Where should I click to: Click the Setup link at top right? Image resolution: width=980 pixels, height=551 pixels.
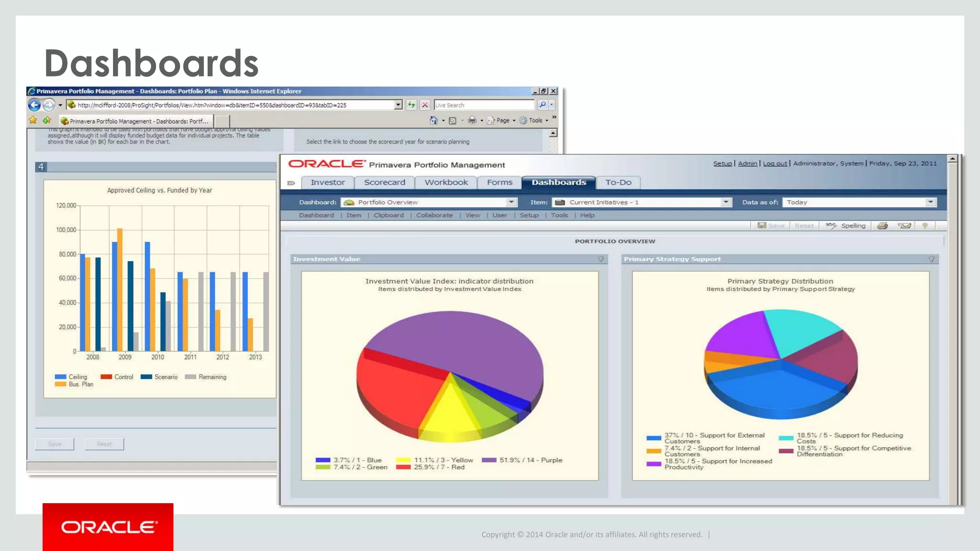(723, 164)
